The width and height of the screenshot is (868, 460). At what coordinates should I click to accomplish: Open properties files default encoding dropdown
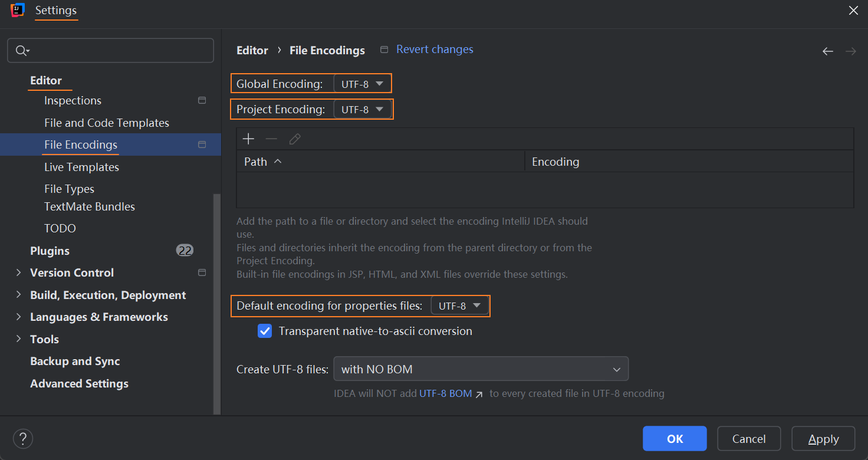click(x=459, y=306)
